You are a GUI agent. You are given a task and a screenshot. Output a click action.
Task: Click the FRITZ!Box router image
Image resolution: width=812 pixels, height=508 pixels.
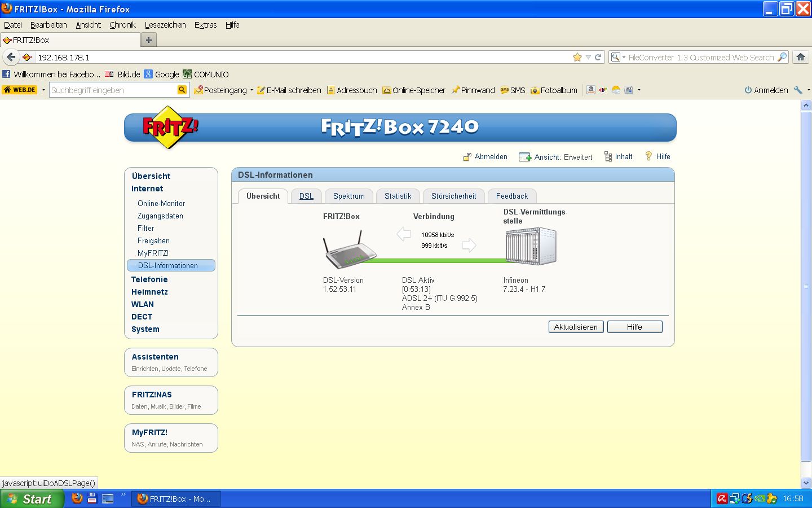350,249
